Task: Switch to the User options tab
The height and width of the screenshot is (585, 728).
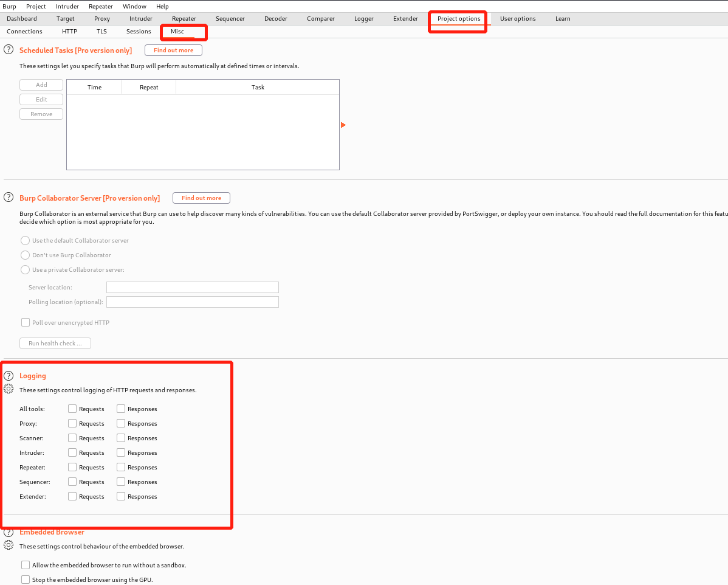Action: (518, 19)
